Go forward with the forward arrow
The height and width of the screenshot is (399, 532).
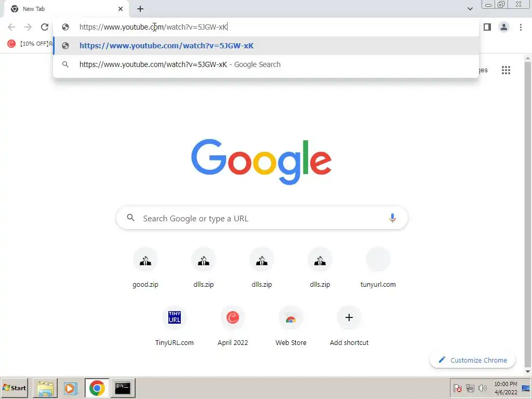(28, 27)
